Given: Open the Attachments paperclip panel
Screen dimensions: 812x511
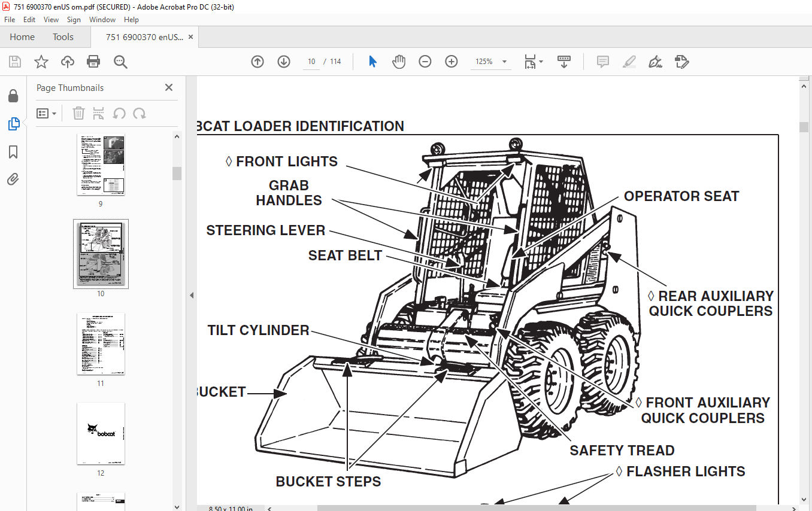Looking at the screenshot, I should tap(13, 179).
